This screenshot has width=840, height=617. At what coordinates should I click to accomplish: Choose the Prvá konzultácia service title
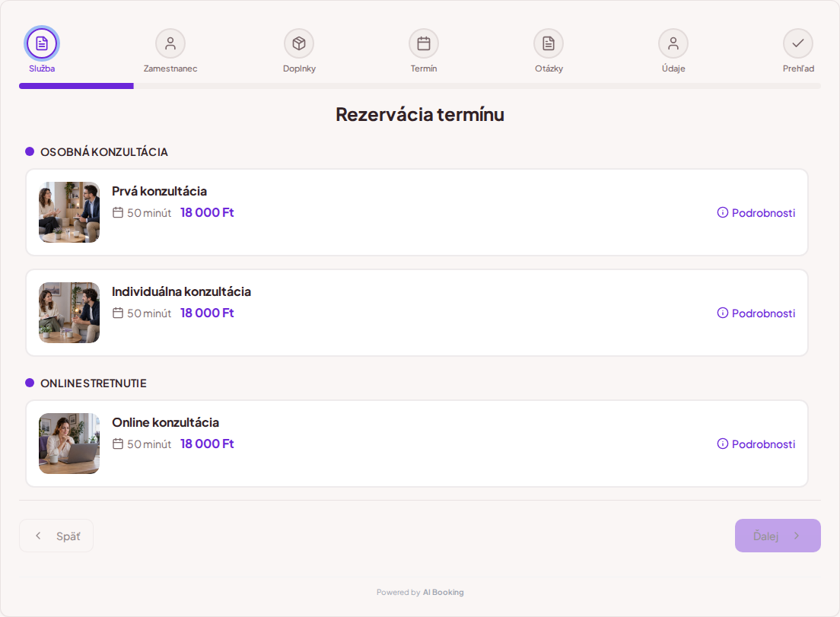pyautogui.click(x=159, y=191)
